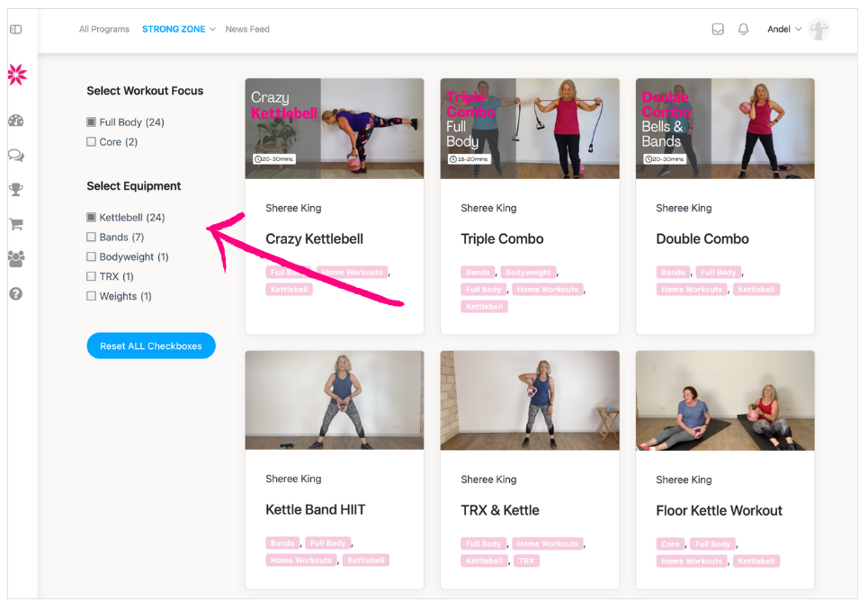The image size is (868, 610).
Task: Uncheck the Full Body checkbox
Action: point(91,122)
